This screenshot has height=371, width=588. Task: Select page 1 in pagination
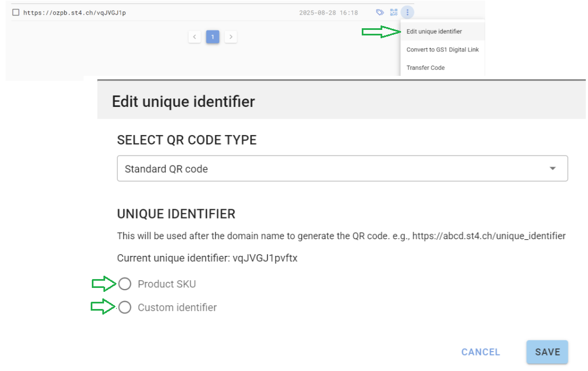click(212, 37)
